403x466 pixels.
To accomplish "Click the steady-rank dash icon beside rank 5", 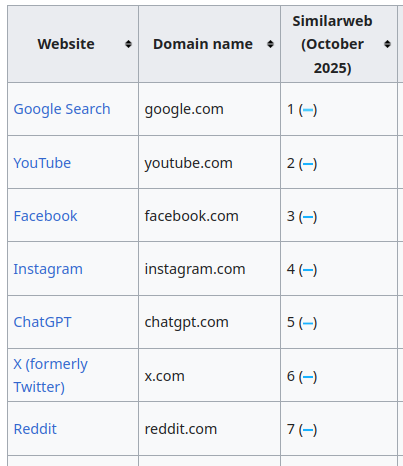I will (308, 323).
